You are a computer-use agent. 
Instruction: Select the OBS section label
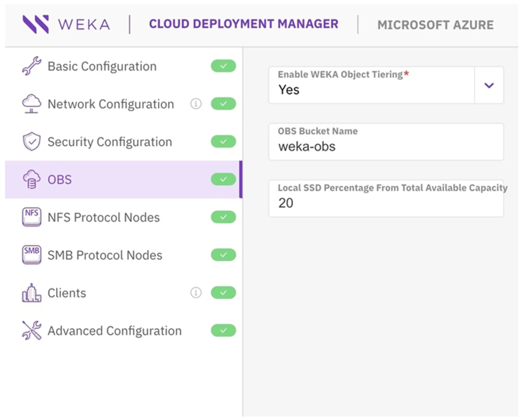point(60,180)
